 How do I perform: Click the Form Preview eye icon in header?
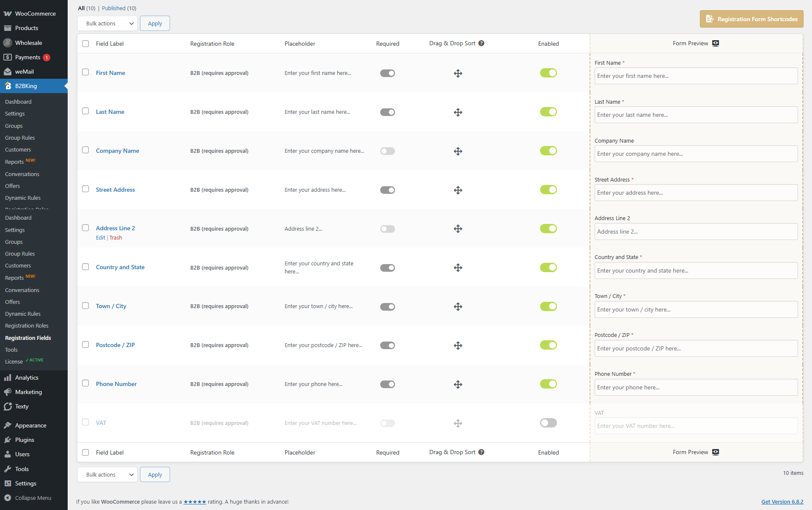click(716, 43)
